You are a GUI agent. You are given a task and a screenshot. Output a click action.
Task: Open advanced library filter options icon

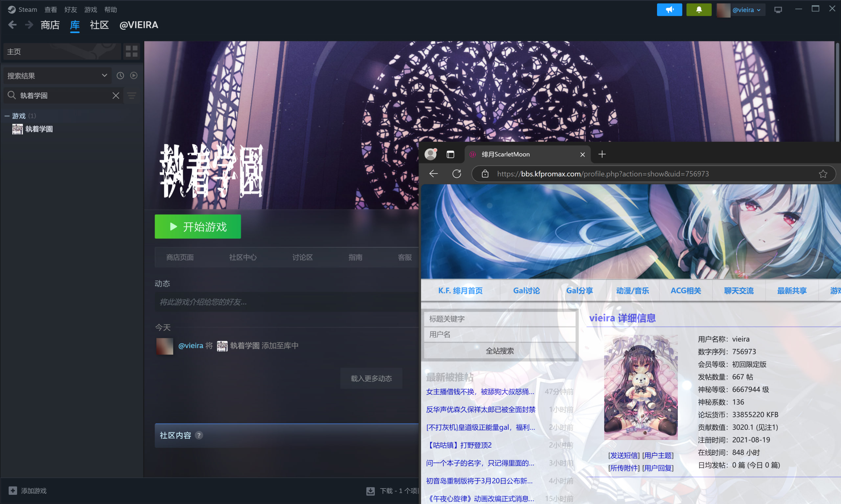point(132,96)
